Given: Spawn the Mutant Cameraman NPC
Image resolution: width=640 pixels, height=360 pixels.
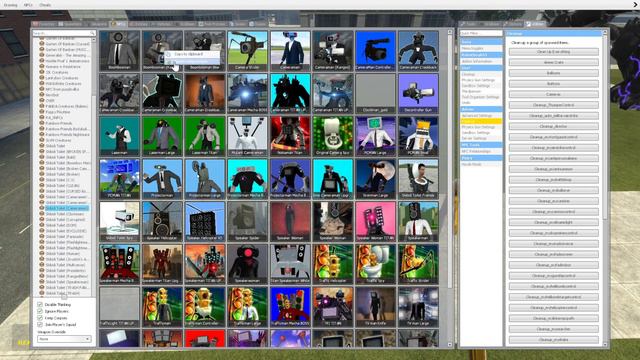Looking at the screenshot, I should tap(247, 136).
